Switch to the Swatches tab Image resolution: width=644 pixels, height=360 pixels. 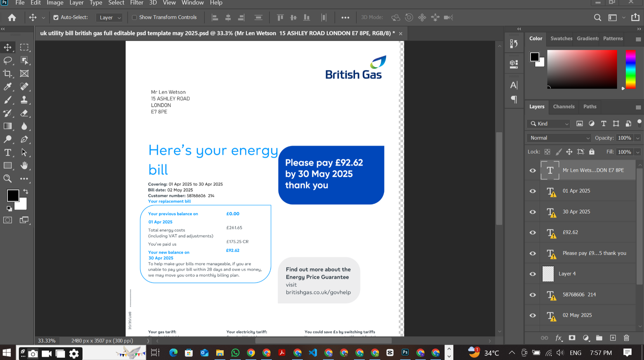pos(561,39)
